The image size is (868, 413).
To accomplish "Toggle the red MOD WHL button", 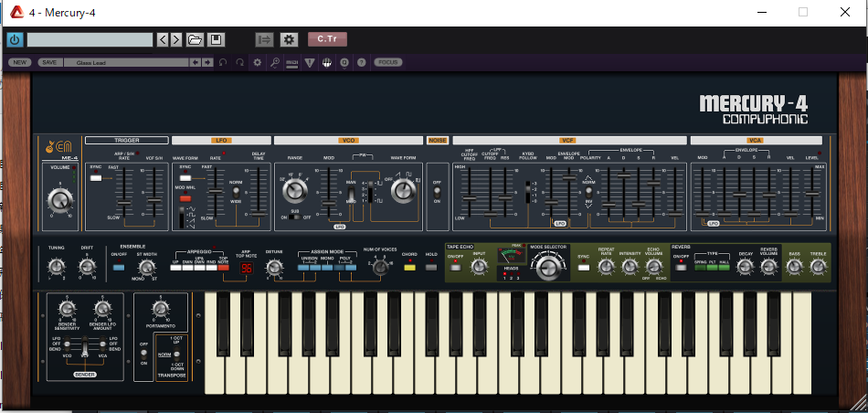I will point(185,197).
